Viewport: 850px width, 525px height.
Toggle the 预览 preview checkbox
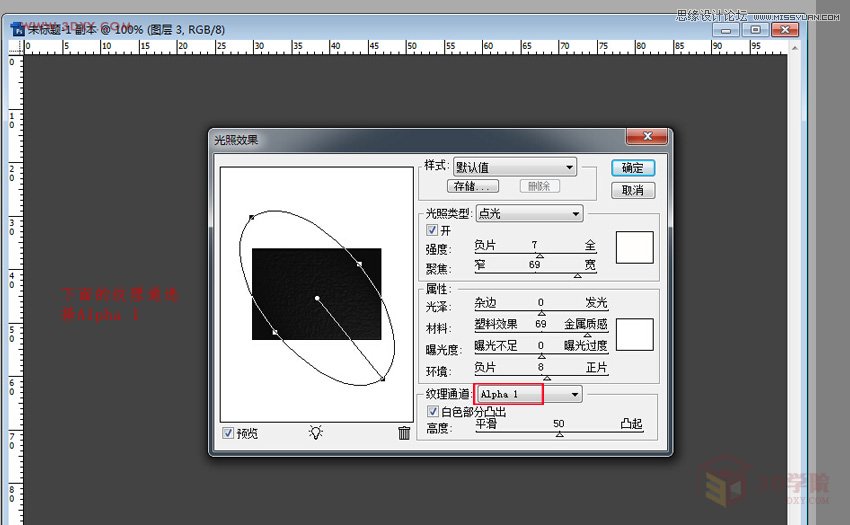[x=228, y=433]
